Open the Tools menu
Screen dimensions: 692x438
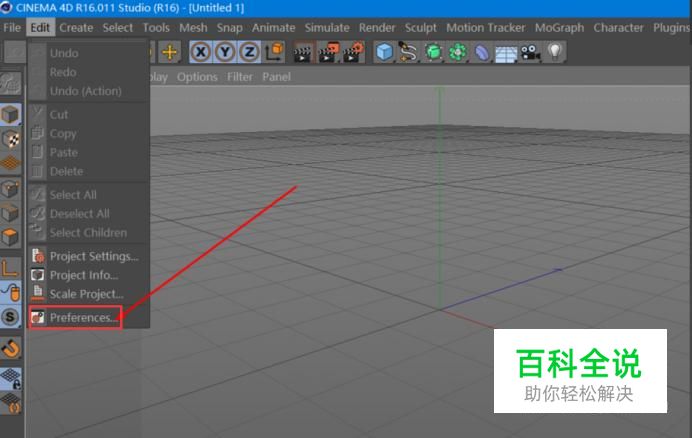156,27
